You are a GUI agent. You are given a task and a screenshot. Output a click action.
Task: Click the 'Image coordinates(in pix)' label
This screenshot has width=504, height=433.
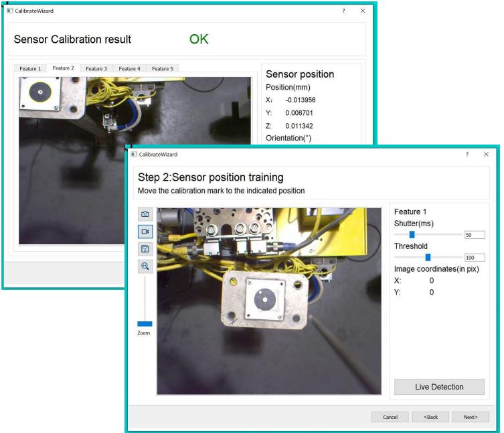(x=436, y=269)
